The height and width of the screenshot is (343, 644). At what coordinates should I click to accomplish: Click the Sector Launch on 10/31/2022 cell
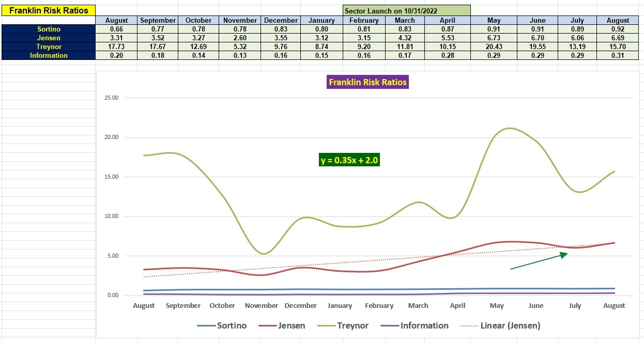[x=406, y=10]
